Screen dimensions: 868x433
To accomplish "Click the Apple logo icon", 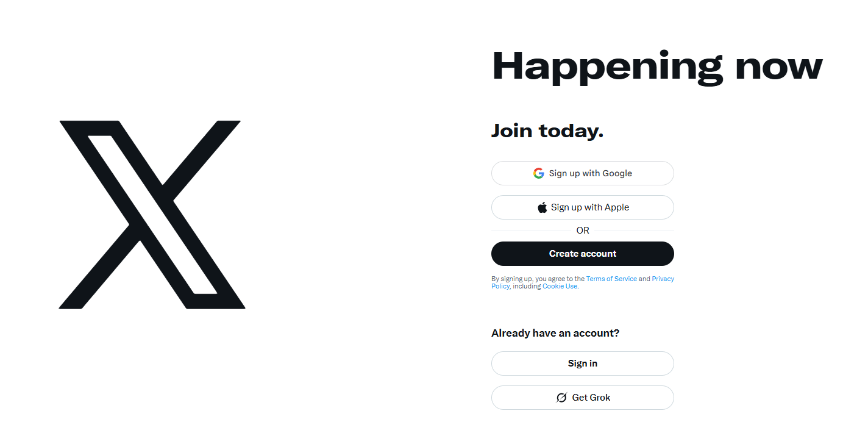I will point(542,207).
